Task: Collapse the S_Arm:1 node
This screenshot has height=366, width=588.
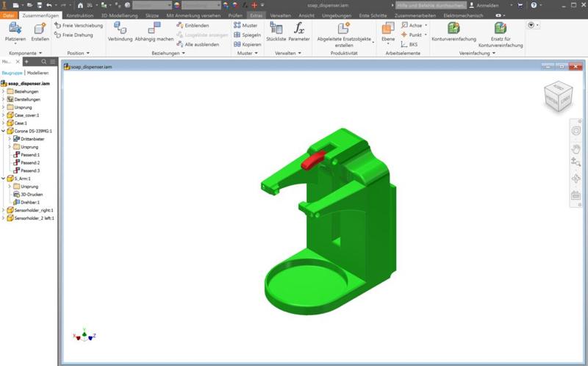Action: coord(4,179)
